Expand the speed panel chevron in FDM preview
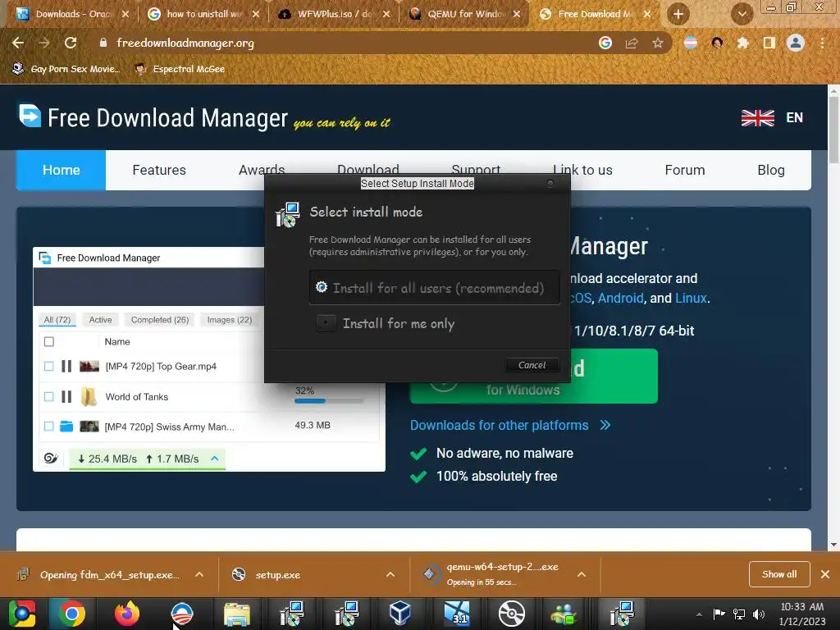 215,459
